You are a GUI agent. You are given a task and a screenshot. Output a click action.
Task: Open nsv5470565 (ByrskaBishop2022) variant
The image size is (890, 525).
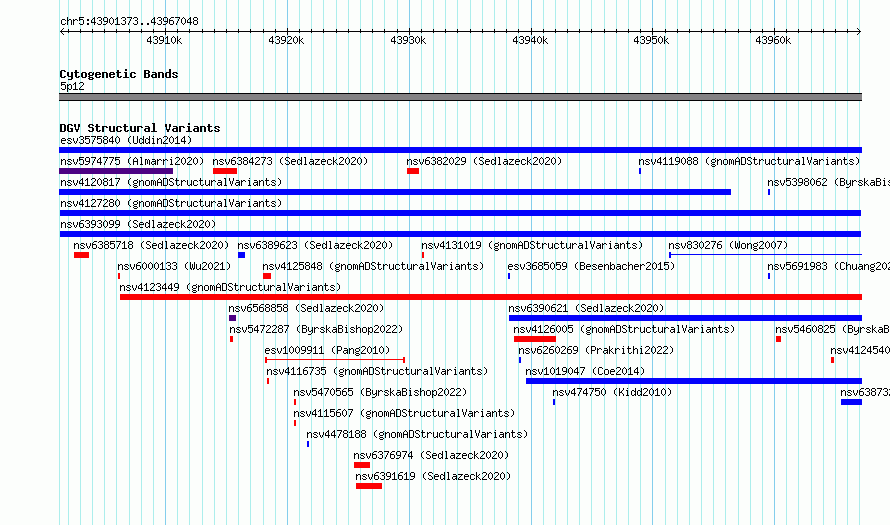pyautogui.click(x=380, y=392)
